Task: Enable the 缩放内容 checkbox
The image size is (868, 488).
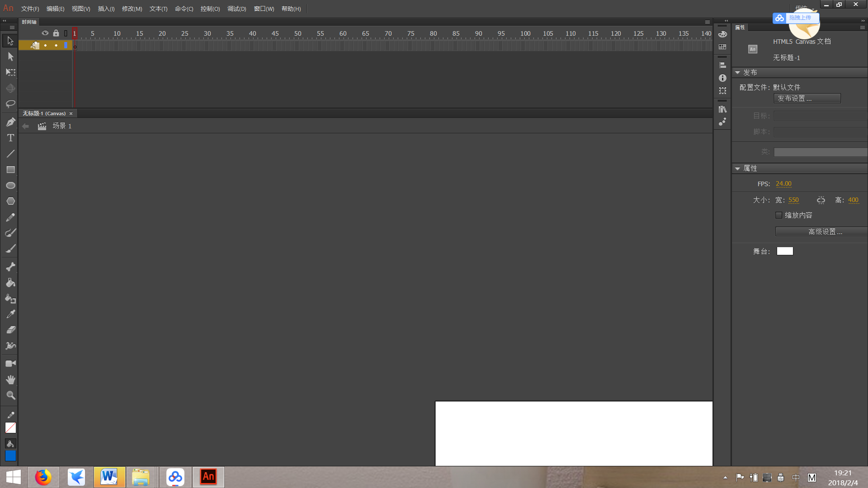Action: pyautogui.click(x=778, y=215)
